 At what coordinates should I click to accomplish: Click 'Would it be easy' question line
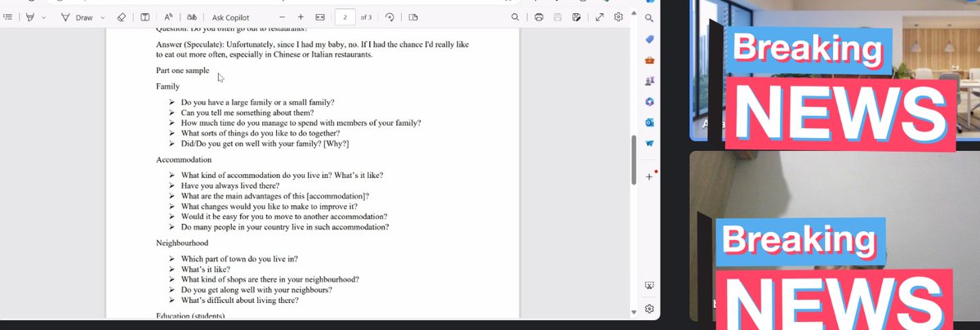(284, 216)
